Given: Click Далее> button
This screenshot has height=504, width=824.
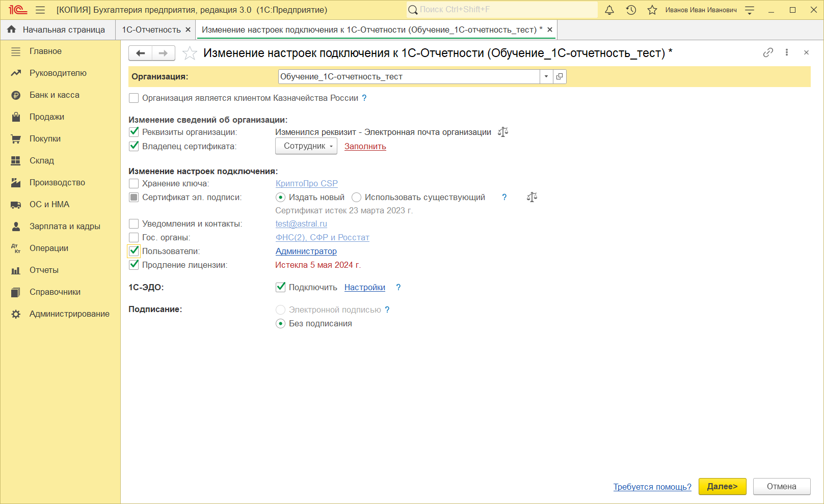Looking at the screenshot, I should pyautogui.click(x=723, y=487).
